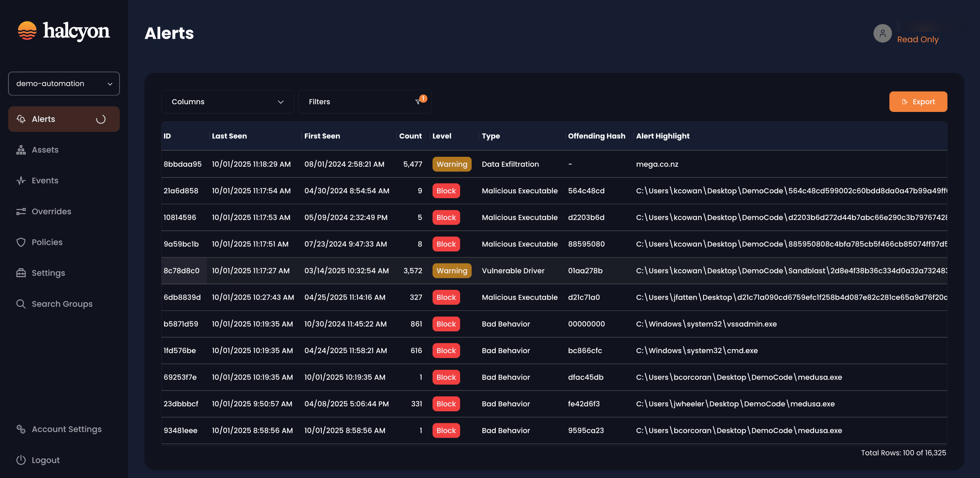Click the Settings toolbox icon

point(21,273)
